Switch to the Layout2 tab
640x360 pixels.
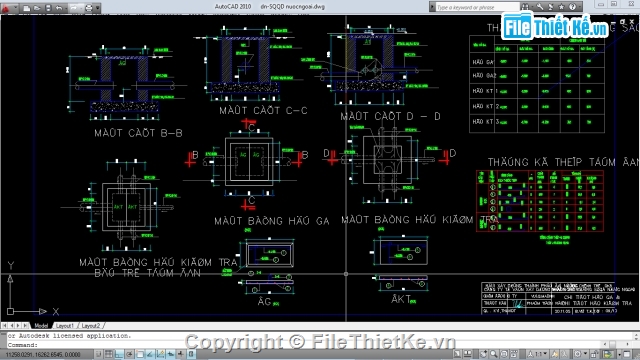(x=91, y=326)
